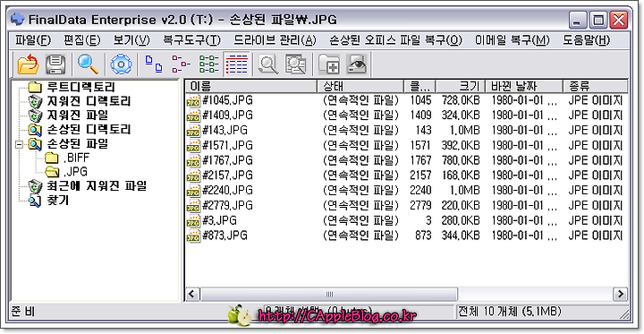
Task: Click the JPG icon of #1045.JPG
Action: coord(193,100)
